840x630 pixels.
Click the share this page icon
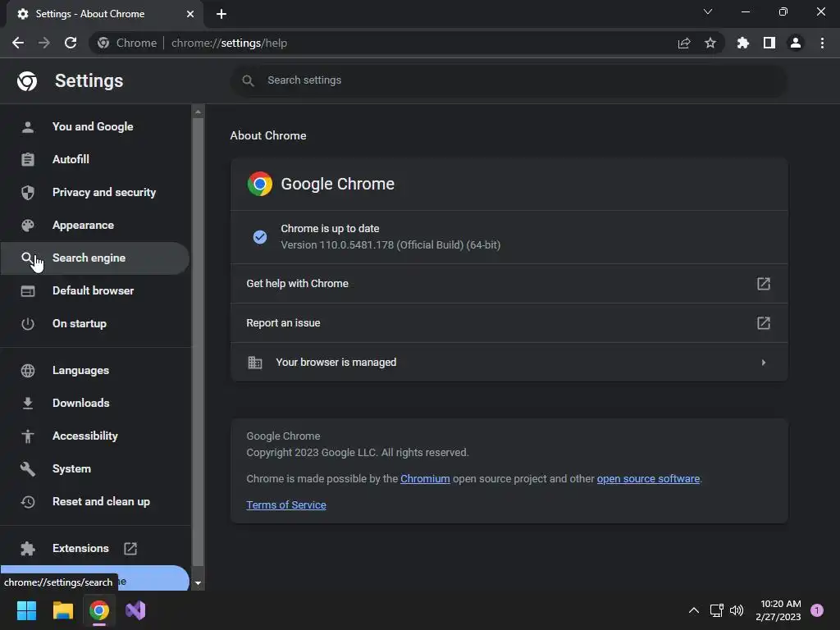(683, 43)
